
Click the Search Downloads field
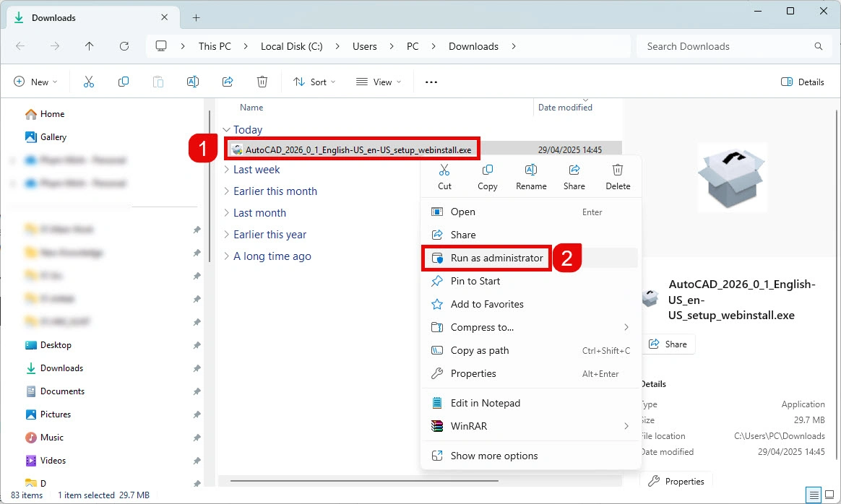[x=733, y=46]
